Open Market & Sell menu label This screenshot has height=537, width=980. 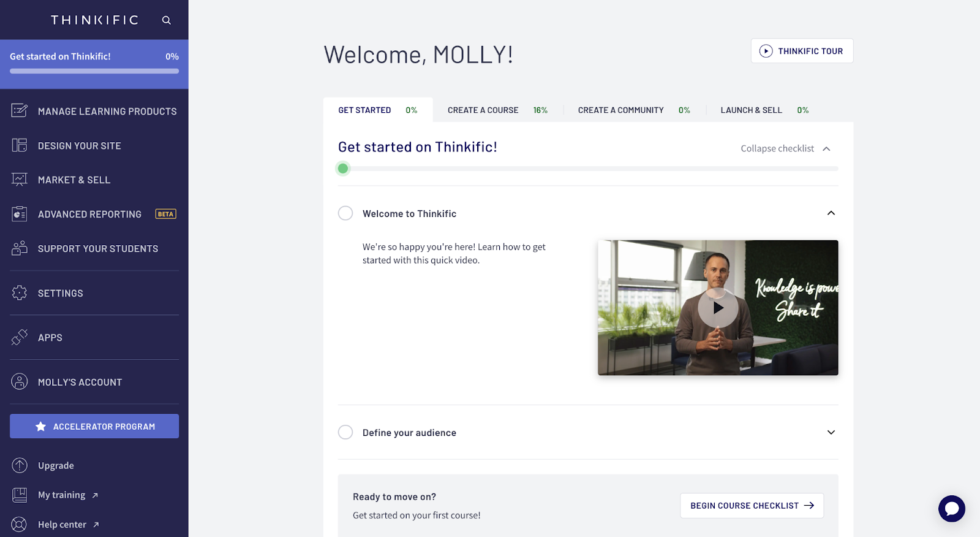[74, 180]
